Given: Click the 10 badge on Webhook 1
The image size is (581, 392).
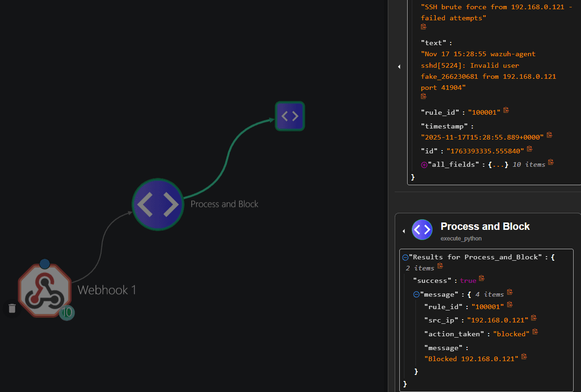Looking at the screenshot, I should click(67, 312).
